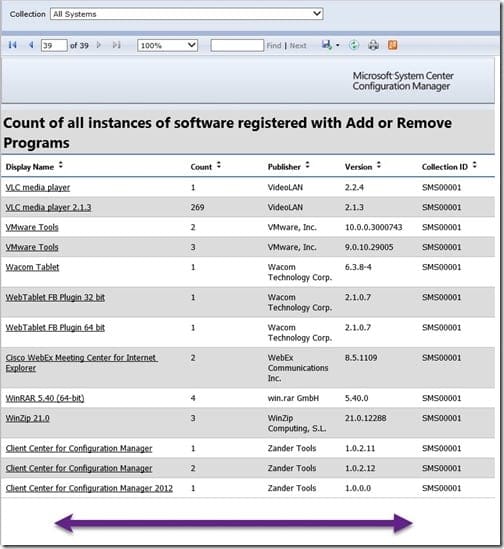This screenshot has width=504, height=549.
Task: Click version 2.2.4 cell
Action: tap(354, 188)
